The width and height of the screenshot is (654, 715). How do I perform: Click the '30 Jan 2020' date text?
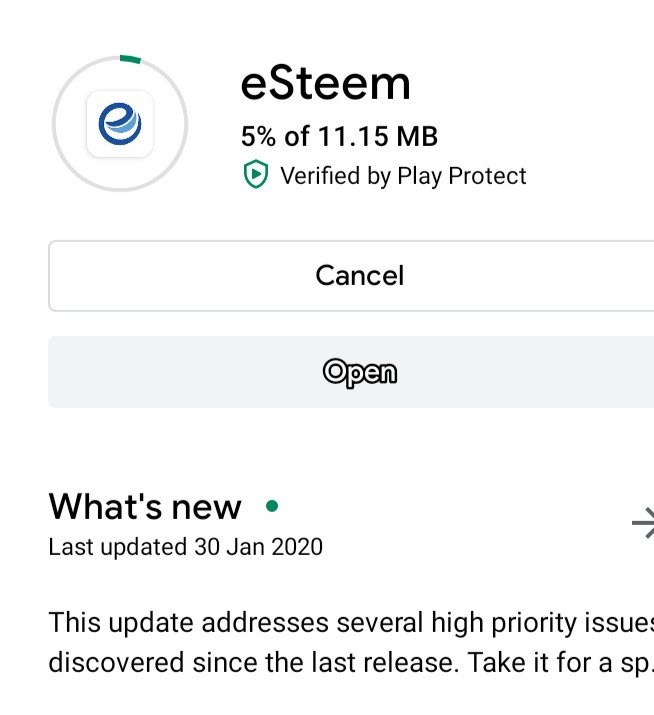(259, 547)
